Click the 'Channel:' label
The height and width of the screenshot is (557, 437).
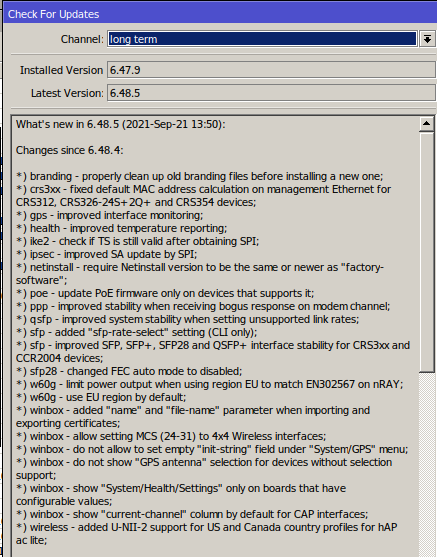point(82,39)
